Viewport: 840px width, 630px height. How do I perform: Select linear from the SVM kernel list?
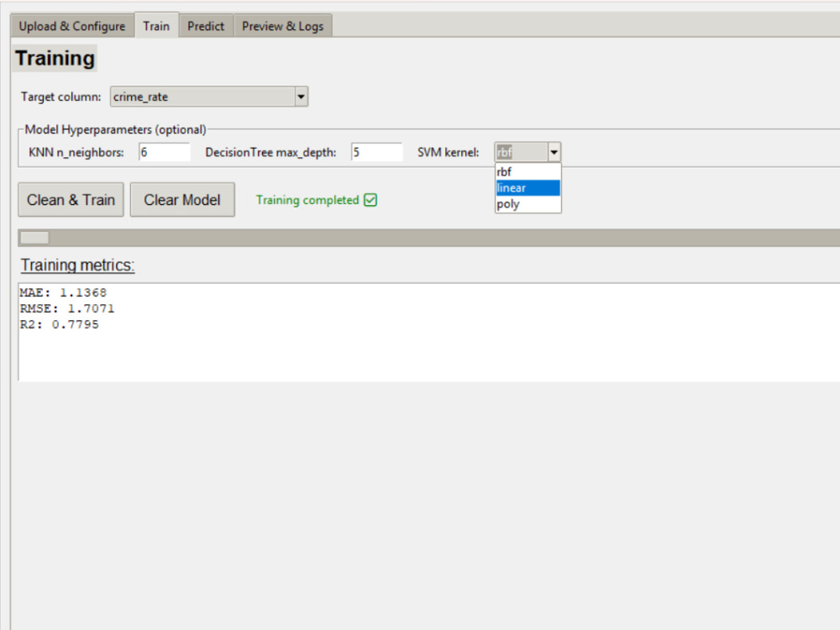click(528, 187)
